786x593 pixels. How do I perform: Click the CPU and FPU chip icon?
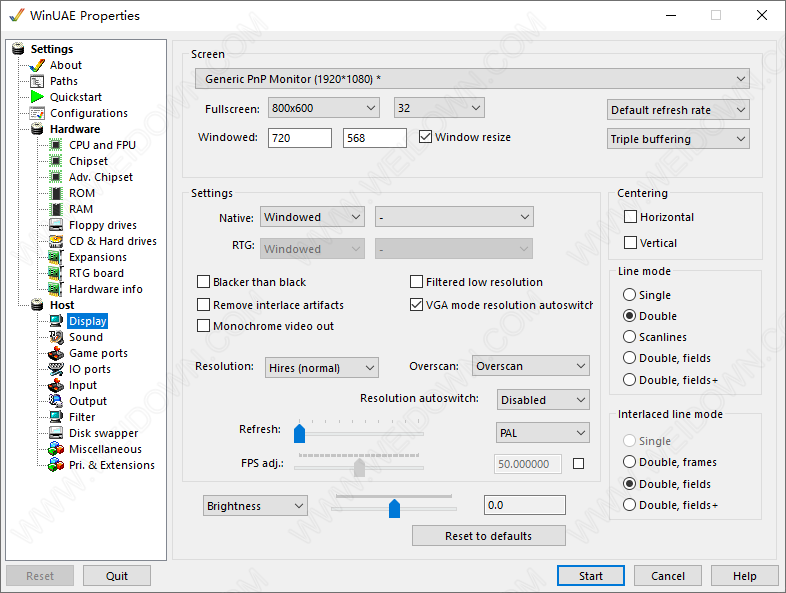56,145
